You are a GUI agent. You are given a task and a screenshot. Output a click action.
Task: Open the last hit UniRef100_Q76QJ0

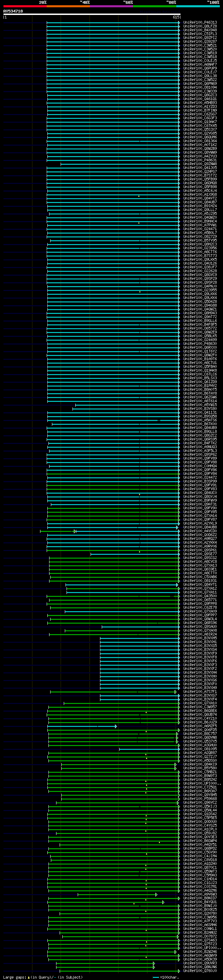(200, 971)
